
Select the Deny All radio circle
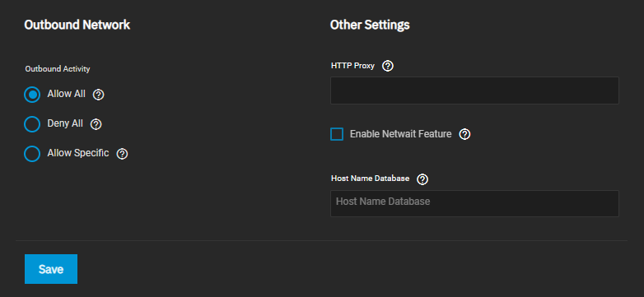(32, 124)
